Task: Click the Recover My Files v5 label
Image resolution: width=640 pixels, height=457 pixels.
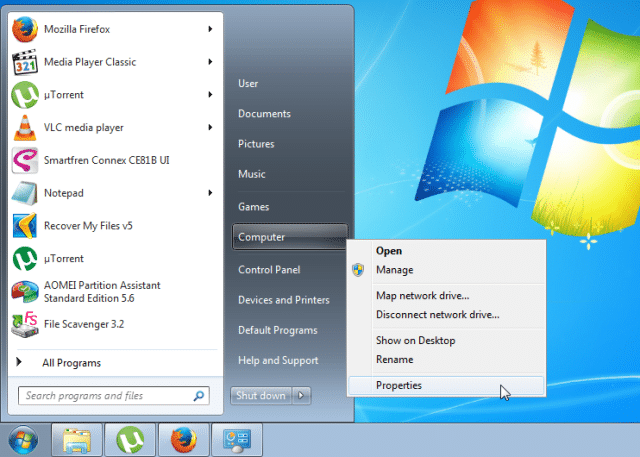Action: pos(88,226)
